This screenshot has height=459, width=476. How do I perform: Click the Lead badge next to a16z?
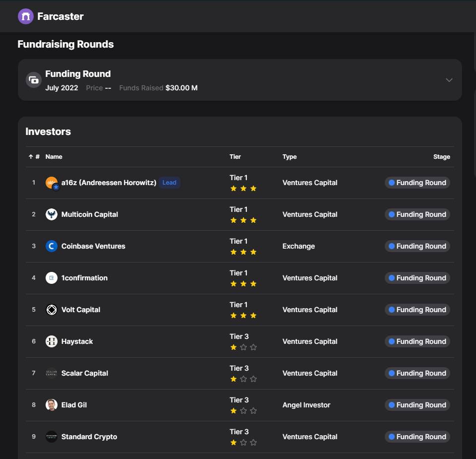click(170, 183)
